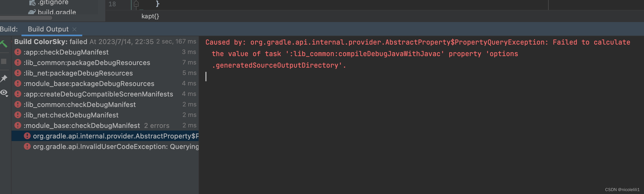The width and height of the screenshot is (644, 194).
Task: Click the pin tool window icon
Action: pos(4,78)
